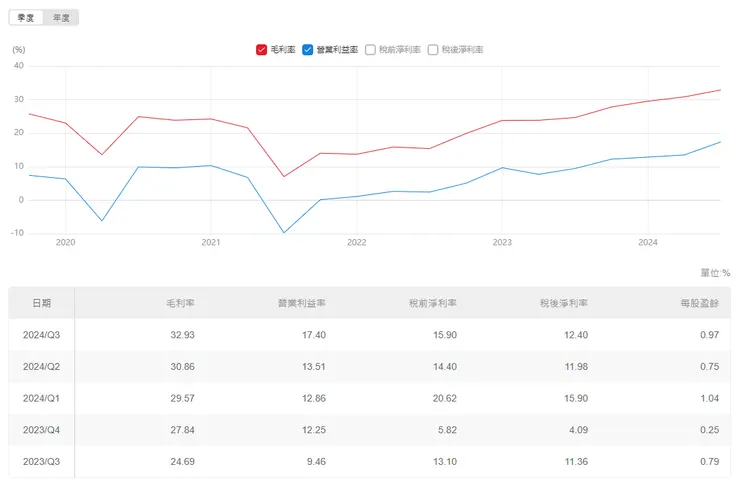Click the 2024/Q1 earnings per share value 1.04
The height and width of the screenshot is (483, 740).
pos(707,398)
